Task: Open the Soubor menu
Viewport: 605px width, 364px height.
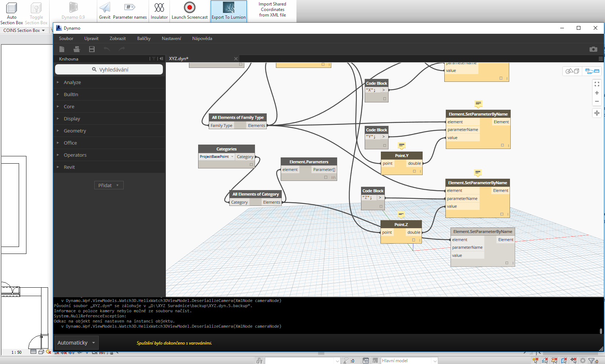Action: pyautogui.click(x=66, y=39)
